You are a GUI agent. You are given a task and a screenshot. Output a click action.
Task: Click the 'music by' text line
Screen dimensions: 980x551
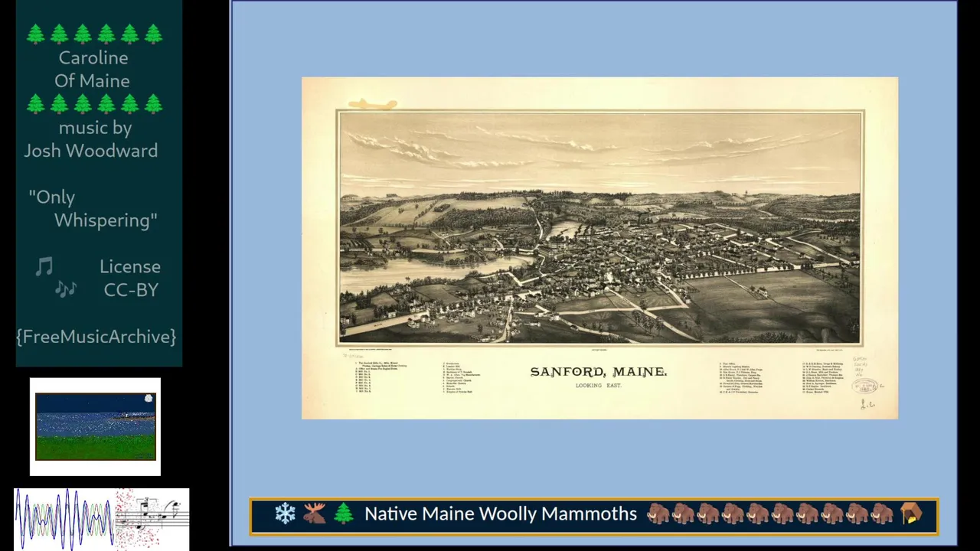[95, 128]
